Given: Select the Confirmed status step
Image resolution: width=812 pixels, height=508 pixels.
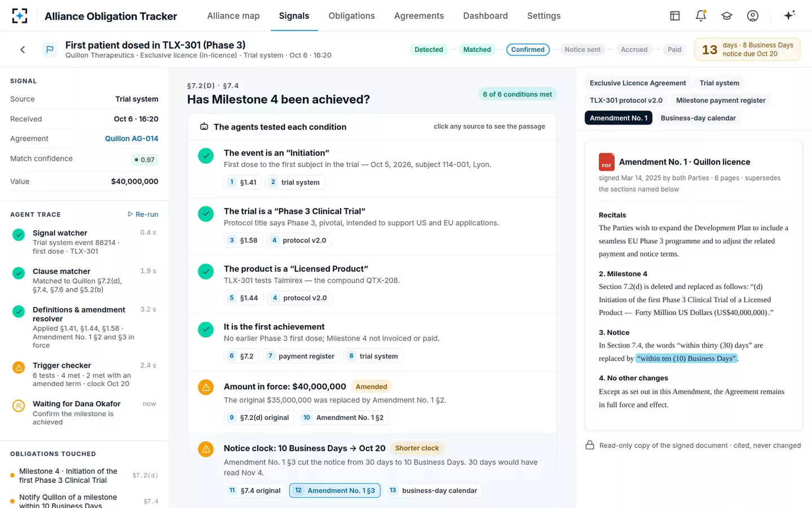Looking at the screenshot, I should coord(528,50).
